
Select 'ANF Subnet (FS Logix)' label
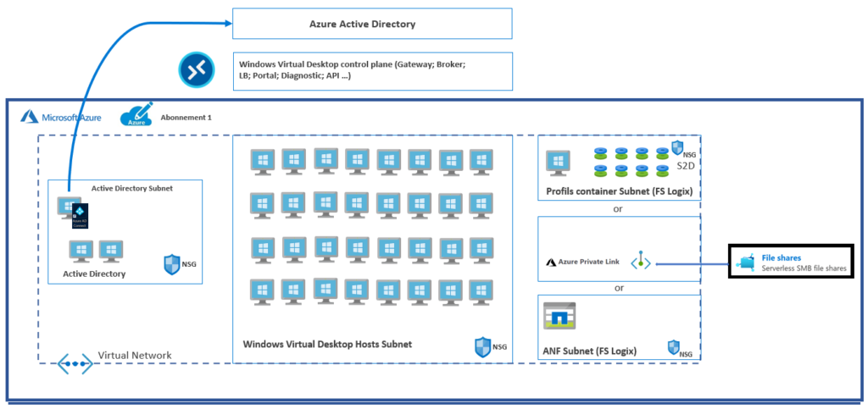(590, 351)
